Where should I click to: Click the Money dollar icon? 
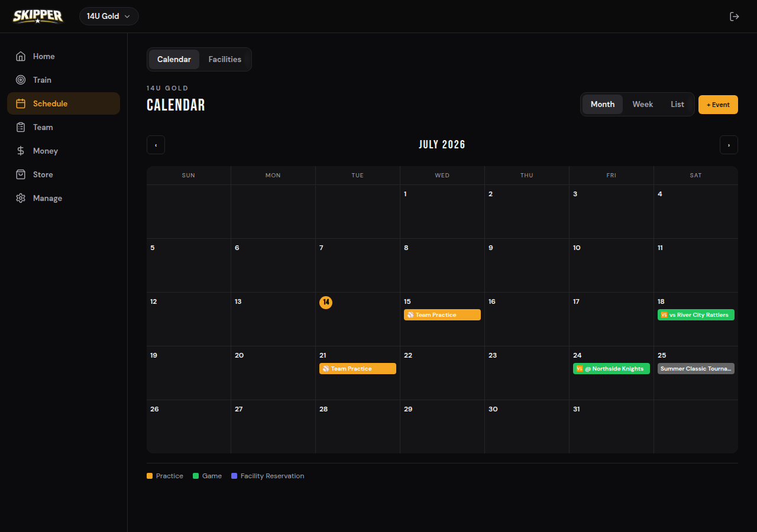[x=21, y=151]
